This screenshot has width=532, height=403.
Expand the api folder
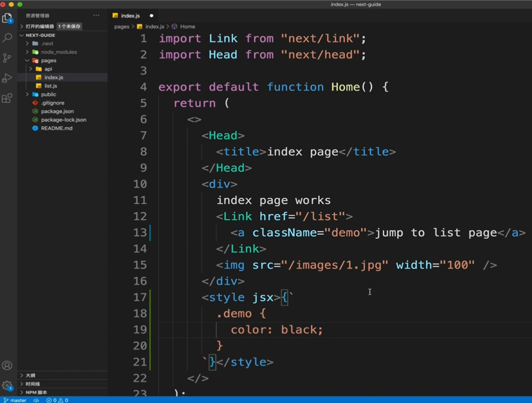[30, 69]
